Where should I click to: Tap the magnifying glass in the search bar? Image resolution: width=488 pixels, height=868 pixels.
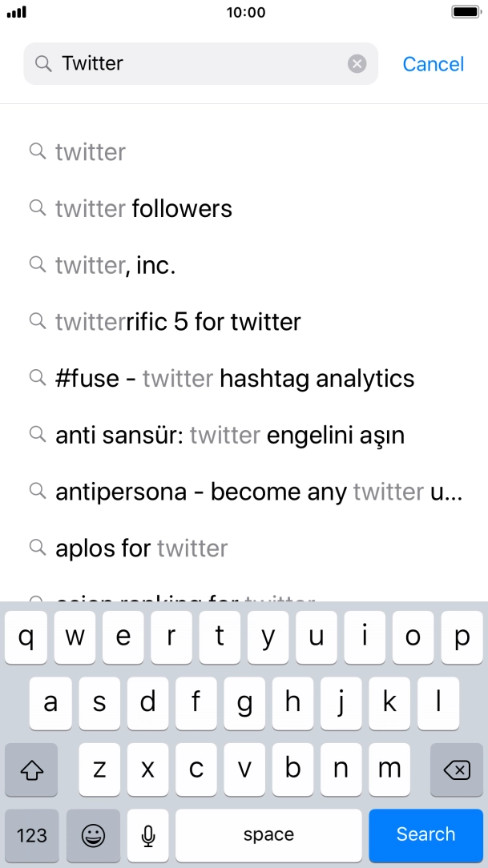(42, 63)
